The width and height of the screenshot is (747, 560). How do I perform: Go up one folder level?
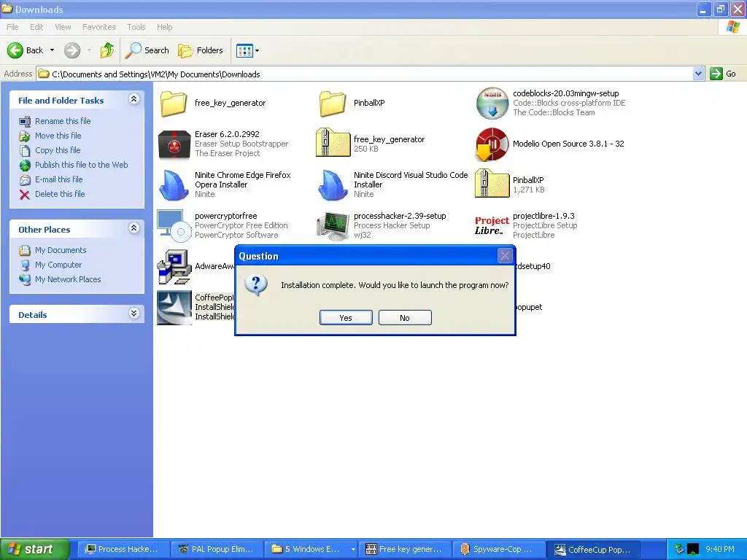pyautogui.click(x=107, y=50)
